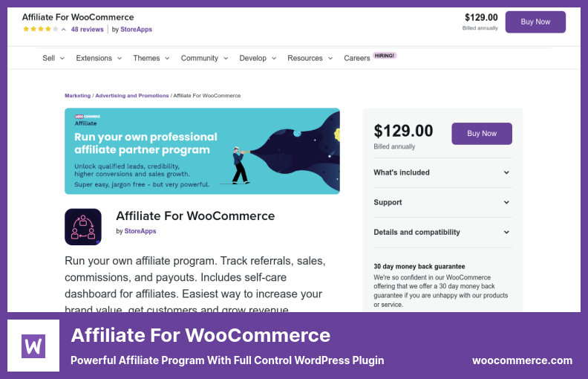Open StoreApps link in top header
Screen dimensions: 588x379
[136, 29]
